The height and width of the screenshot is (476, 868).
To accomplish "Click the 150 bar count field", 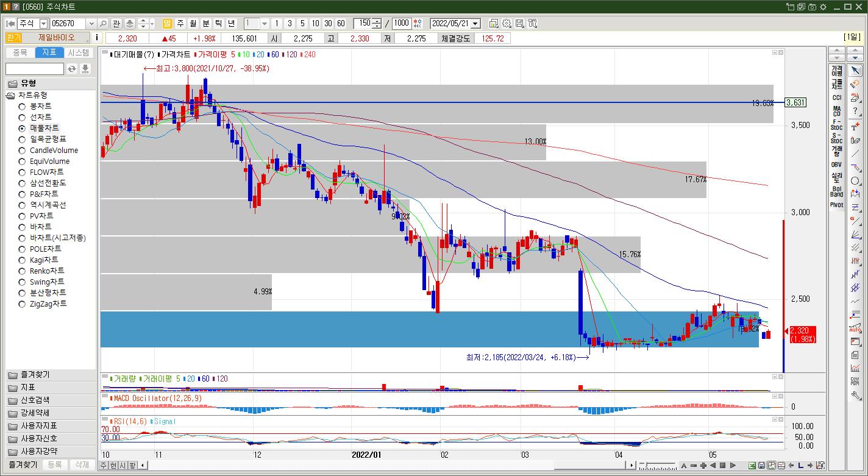I will (364, 23).
